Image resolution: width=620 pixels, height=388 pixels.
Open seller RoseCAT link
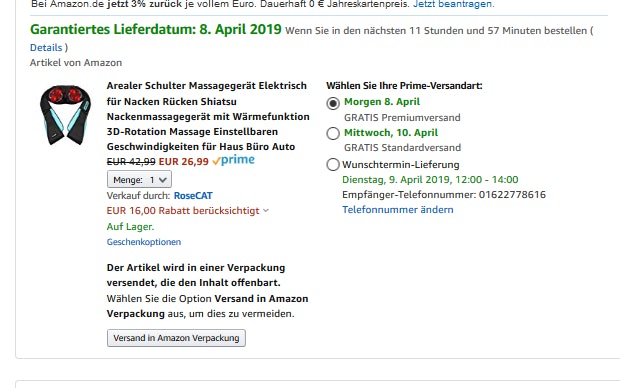click(193, 195)
